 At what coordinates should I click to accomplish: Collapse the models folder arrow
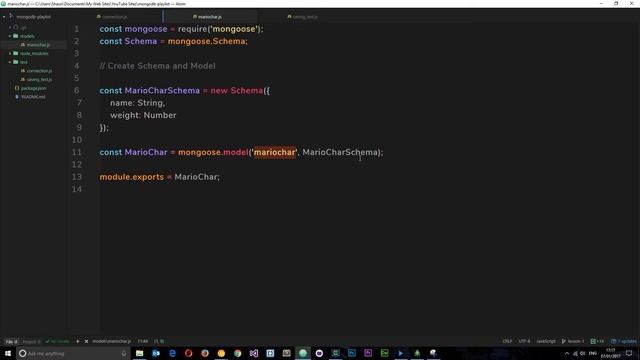[10, 36]
